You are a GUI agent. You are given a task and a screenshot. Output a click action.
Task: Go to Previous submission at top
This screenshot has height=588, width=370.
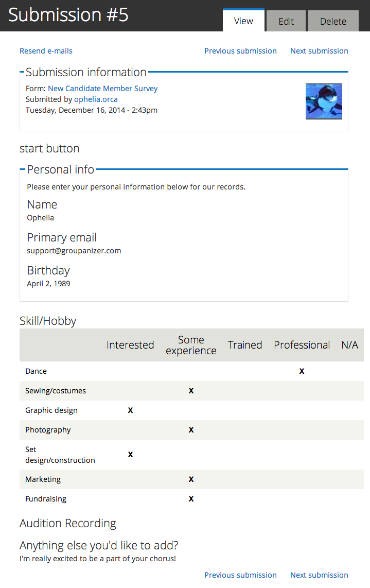click(x=240, y=51)
